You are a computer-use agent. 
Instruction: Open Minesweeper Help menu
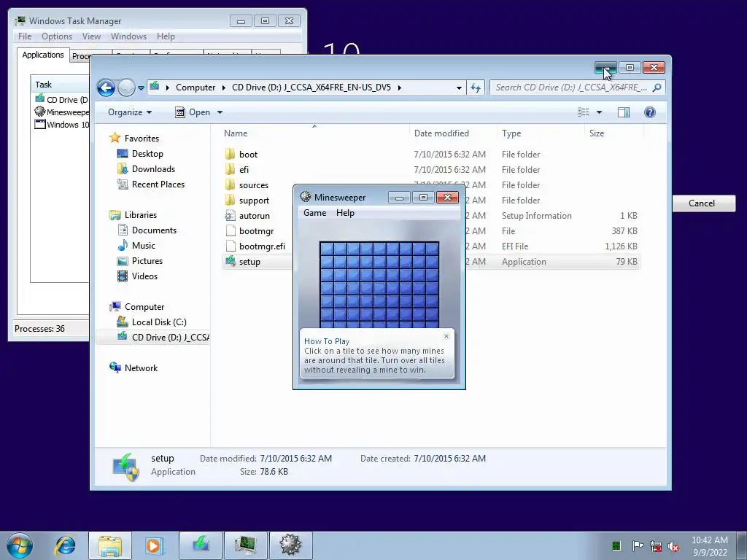coord(345,213)
